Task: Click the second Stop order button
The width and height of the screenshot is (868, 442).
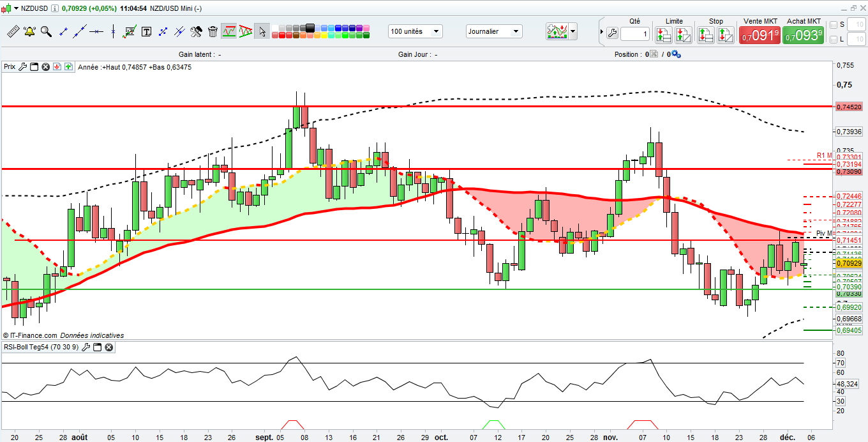Action: pyautogui.click(x=726, y=34)
